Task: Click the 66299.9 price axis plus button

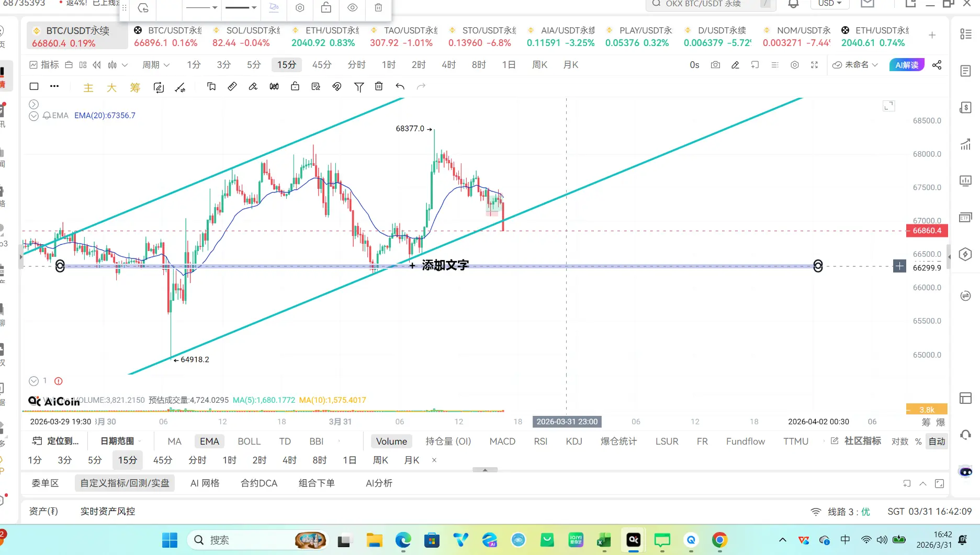Action: pos(899,266)
